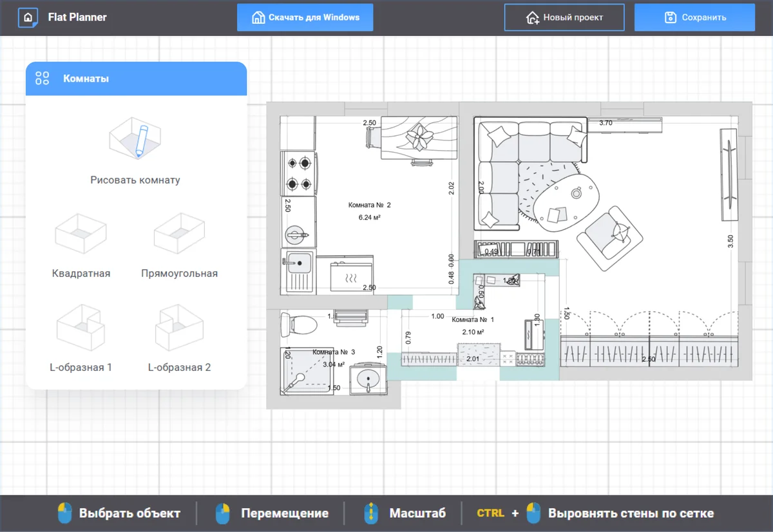Select the dining table with flower
The image size is (773, 532).
pos(419,138)
